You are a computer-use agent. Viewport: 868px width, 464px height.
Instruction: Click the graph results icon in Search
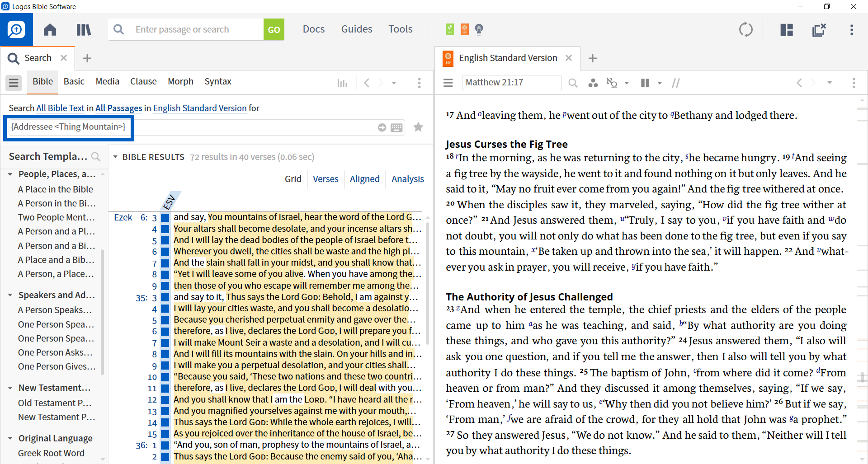point(342,83)
